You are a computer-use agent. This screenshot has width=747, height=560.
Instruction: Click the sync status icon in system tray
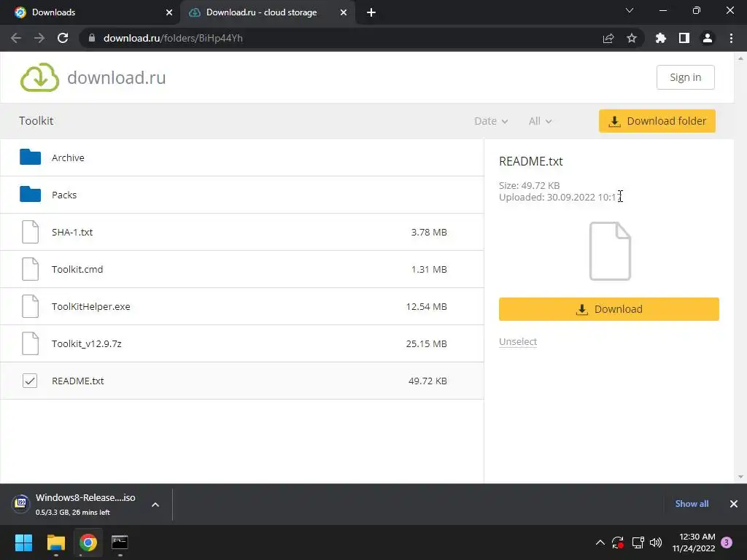pos(618,542)
